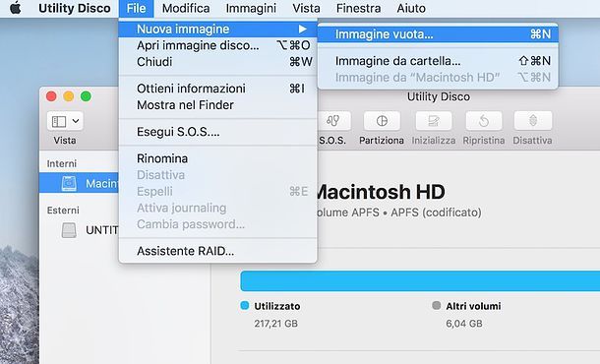Select Assistente RAID… menu item
600x364 pixels.
pyautogui.click(x=217, y=251)
